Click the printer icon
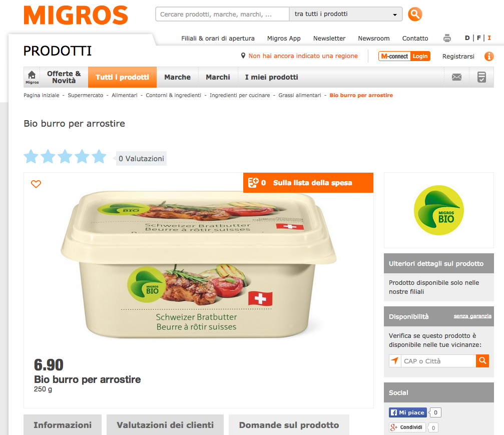Image resolution: width=504 pixels, height=435 pixels. point(447,38)
